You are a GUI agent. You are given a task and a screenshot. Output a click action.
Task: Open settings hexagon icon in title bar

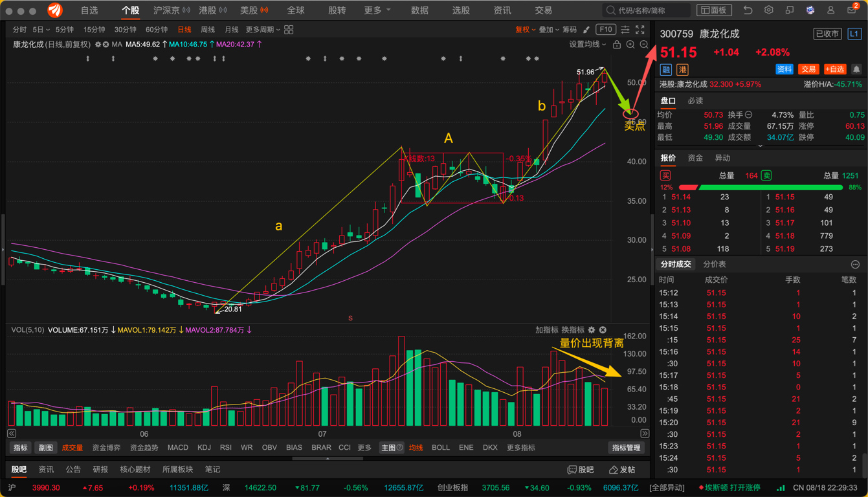tap(768, 10)
